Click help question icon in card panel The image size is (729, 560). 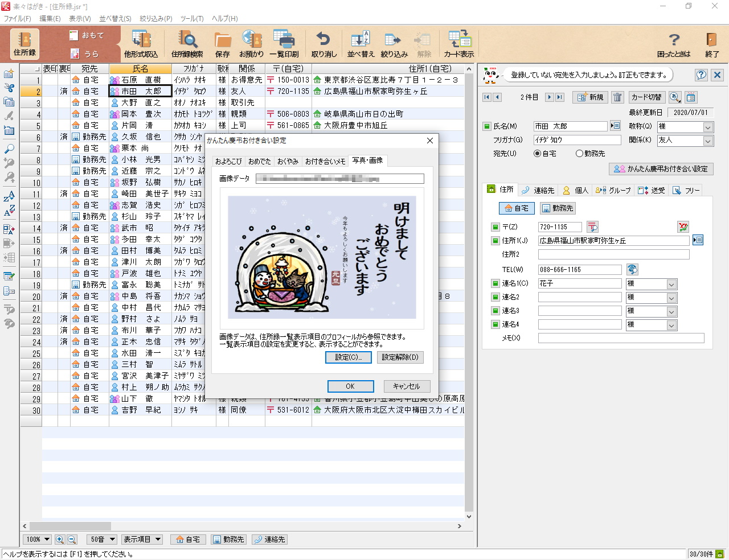click(x=701, y=75)
